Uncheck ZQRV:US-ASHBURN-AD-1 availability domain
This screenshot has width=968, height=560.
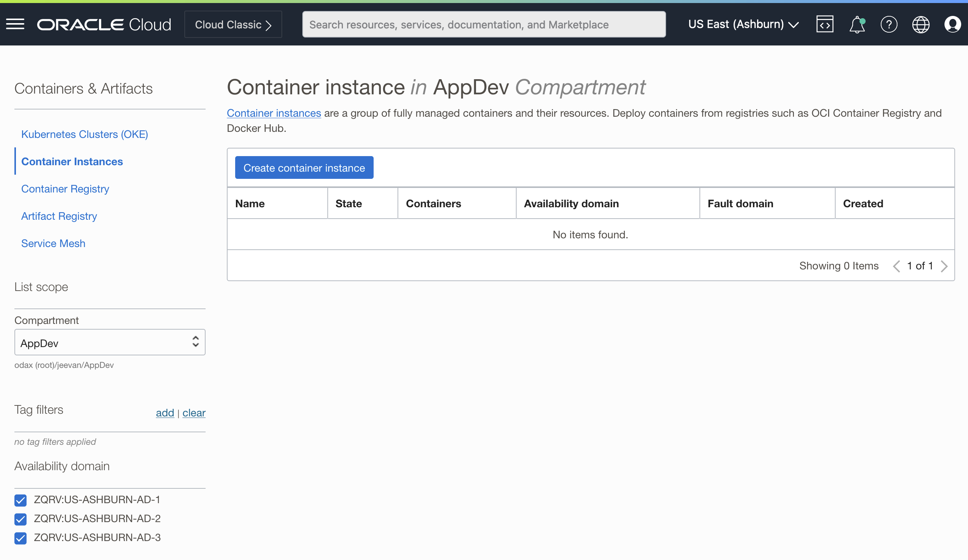coord(20,500)
